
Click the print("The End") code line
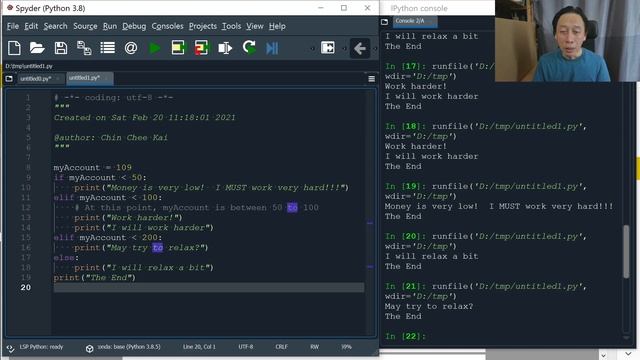point(94,278)
